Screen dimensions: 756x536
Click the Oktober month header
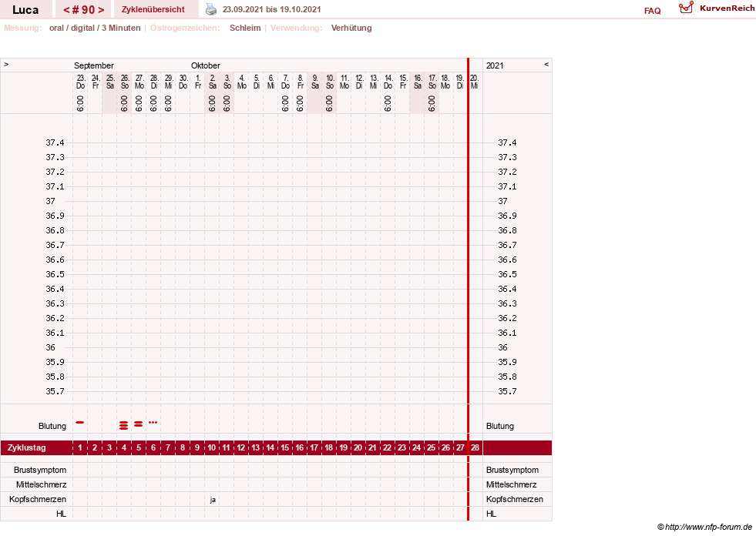(x=206, y=65)
